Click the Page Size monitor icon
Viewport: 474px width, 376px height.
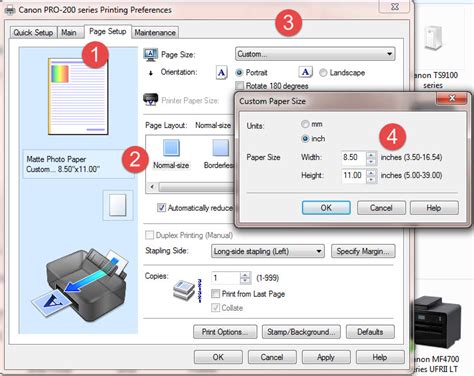[x=150, y=54]
